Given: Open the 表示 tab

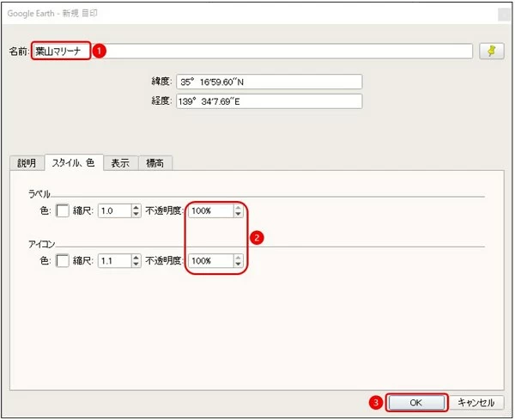Looking at the screenshot, I should coord(120,163).
